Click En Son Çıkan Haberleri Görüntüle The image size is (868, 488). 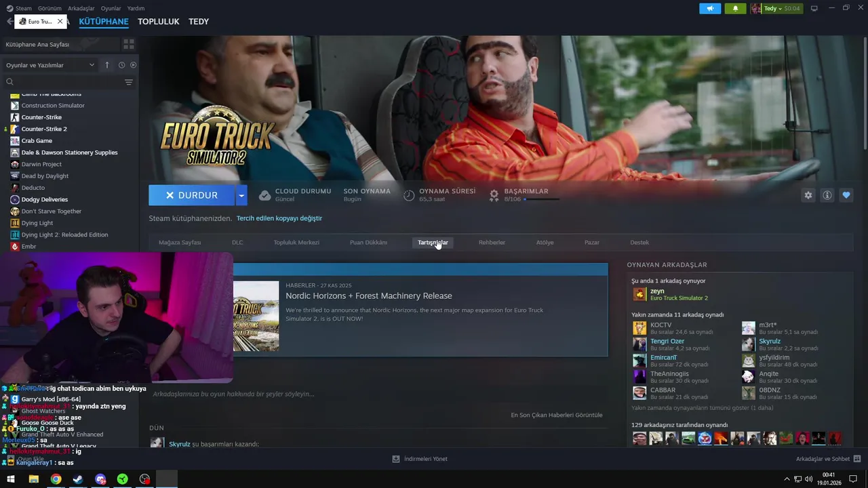[x=557, y=415]
